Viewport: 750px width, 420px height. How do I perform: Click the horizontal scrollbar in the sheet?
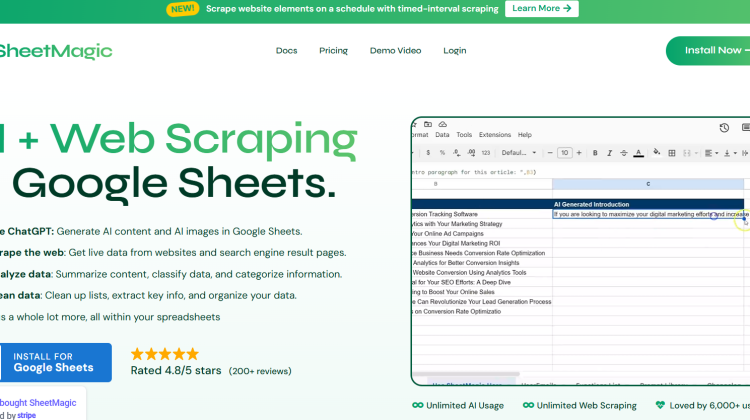466,374
